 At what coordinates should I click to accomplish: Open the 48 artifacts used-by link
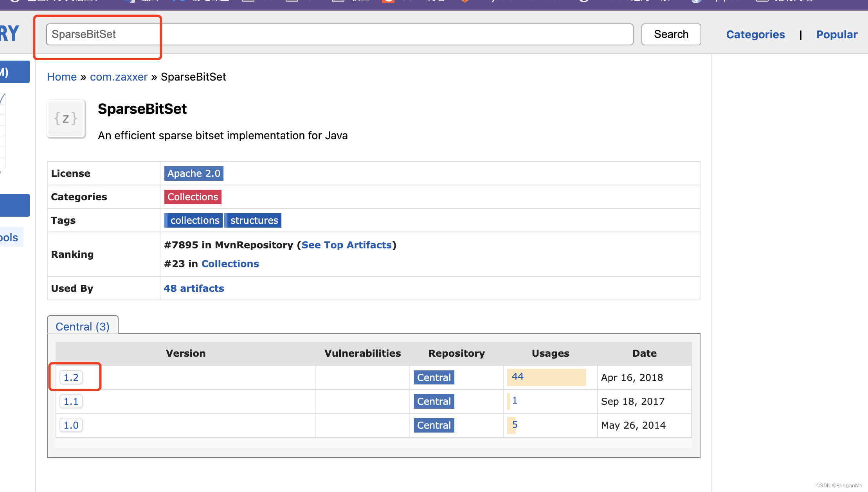194,288
